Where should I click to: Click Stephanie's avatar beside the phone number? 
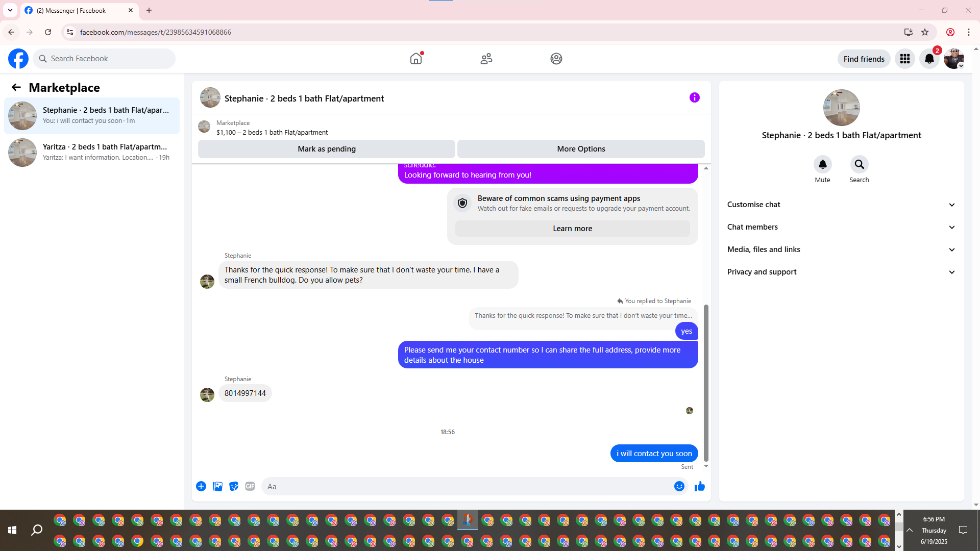(207, 394)
